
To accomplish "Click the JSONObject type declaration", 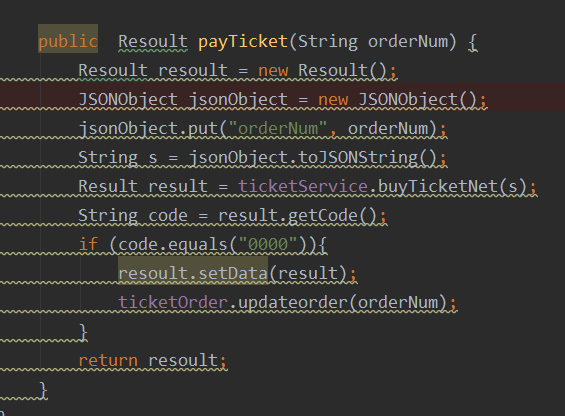I will pyautogui.click(x=128, y=99).
